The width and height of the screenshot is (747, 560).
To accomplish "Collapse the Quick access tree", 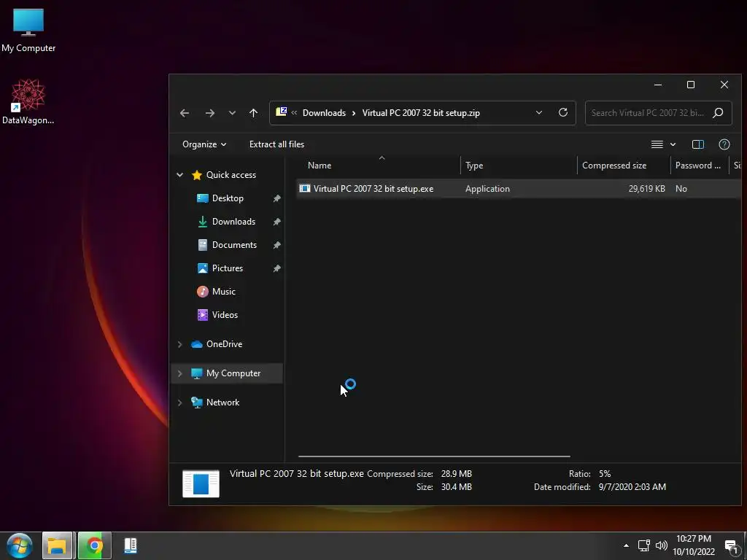I will coord(180,175).
